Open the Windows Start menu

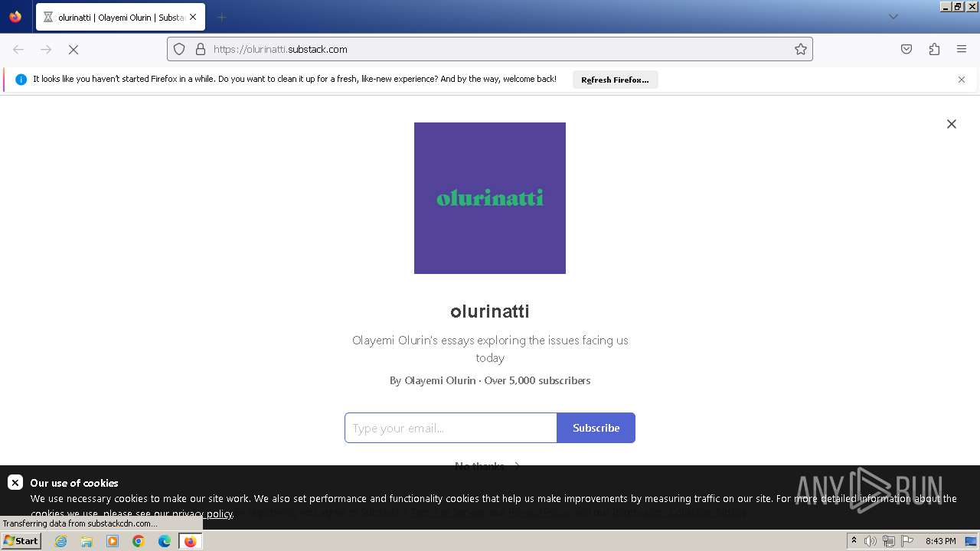click(x=21, y=541)
